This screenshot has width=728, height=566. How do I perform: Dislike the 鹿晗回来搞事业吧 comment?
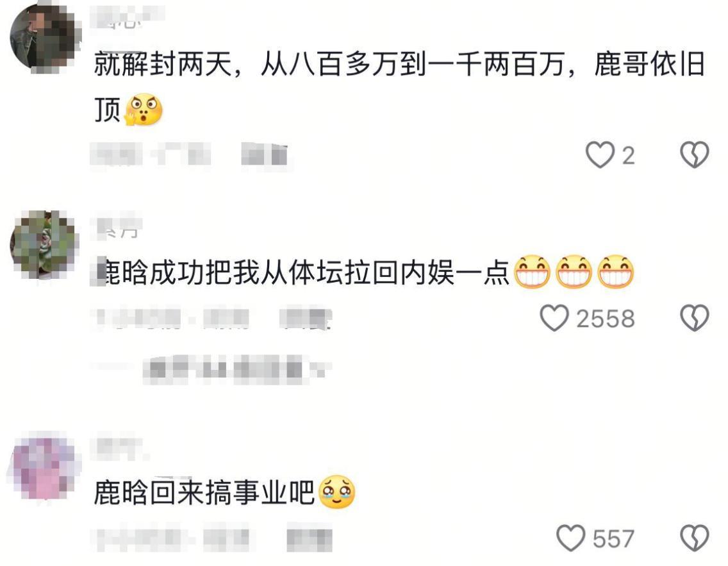pos(695,538)
